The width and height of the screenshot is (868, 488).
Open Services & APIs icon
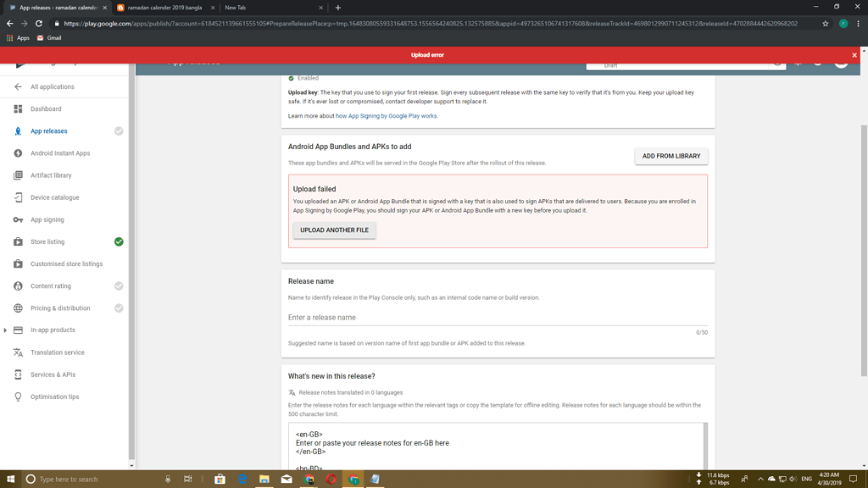(x=19, y=374)
